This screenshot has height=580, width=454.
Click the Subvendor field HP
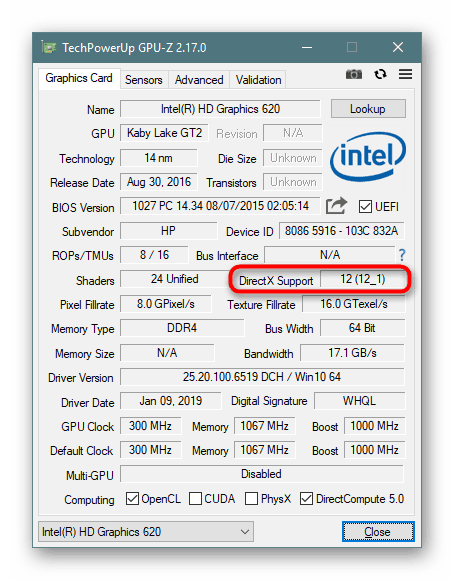pyautogui.click(x=168, y=231)
